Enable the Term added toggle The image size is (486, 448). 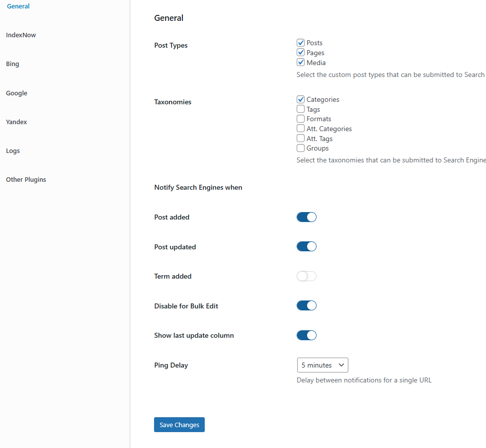307,276
